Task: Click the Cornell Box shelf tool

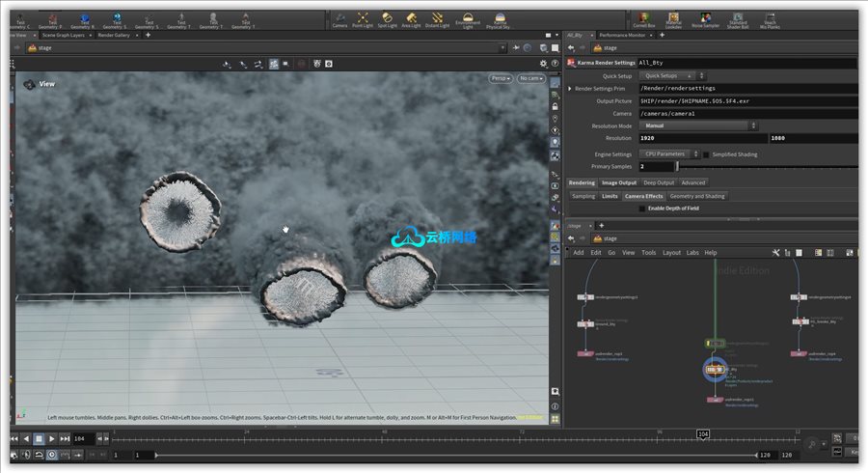Action: click(x=642, y=18)
